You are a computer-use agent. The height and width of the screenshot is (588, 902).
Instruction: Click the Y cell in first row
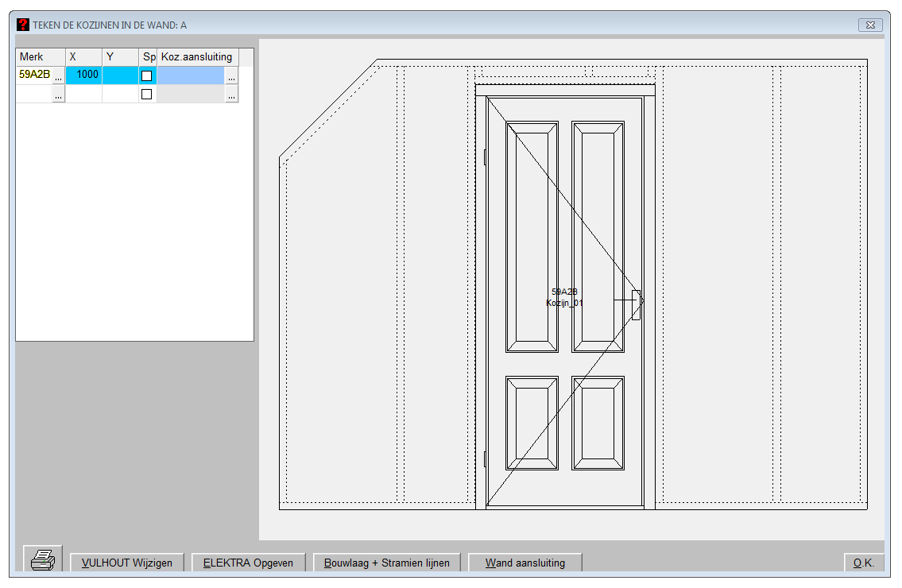click(120, 75)
